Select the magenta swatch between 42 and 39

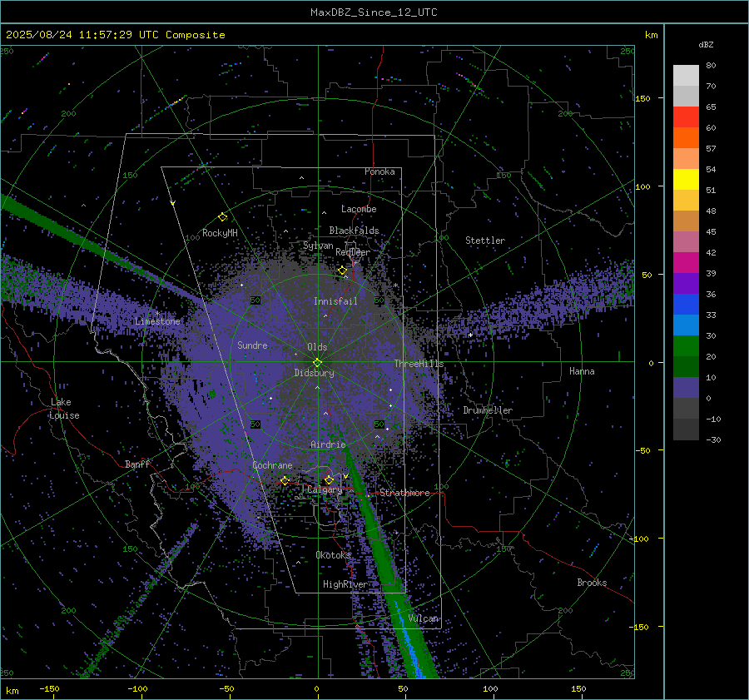pyautogui.click(x=686, y=263)
